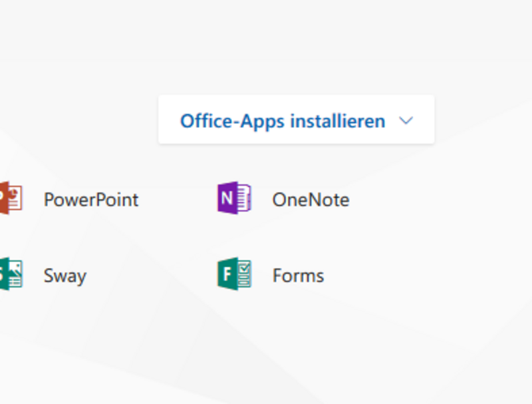The width and height of the screenshot is (532, 404).
Task: Select the F letter on Forms logo
Action: [x=227, y=274]
